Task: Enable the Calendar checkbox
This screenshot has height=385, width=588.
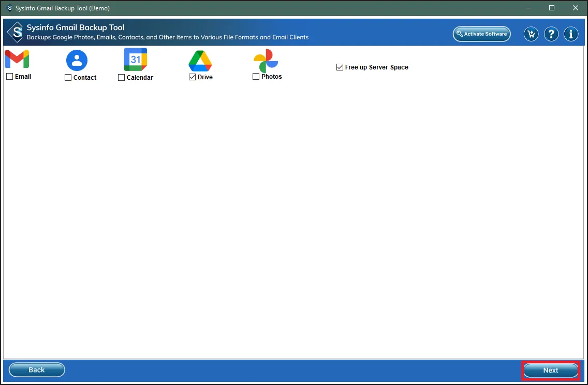Action: (x=121, y=78)
